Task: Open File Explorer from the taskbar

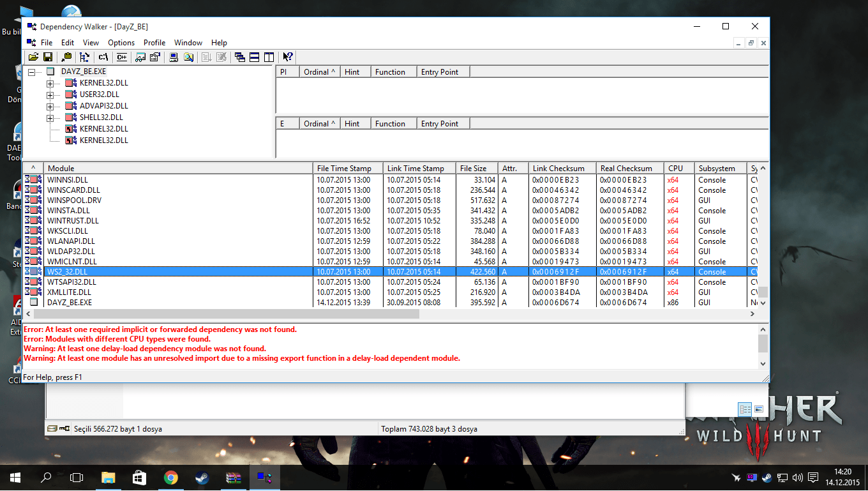Action: coord(108,478)
